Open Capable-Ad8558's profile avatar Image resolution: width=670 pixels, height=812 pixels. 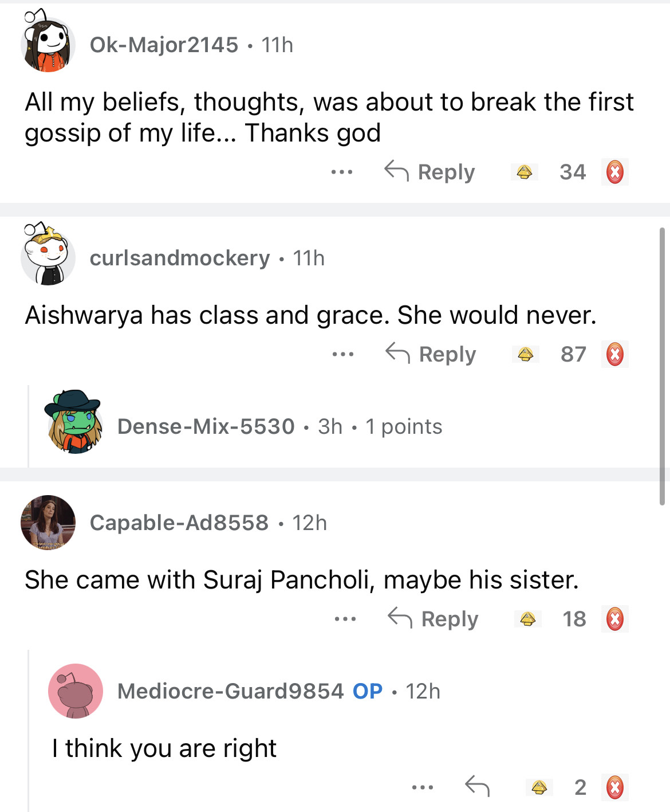pyautogui.click(x=48, y=523)
